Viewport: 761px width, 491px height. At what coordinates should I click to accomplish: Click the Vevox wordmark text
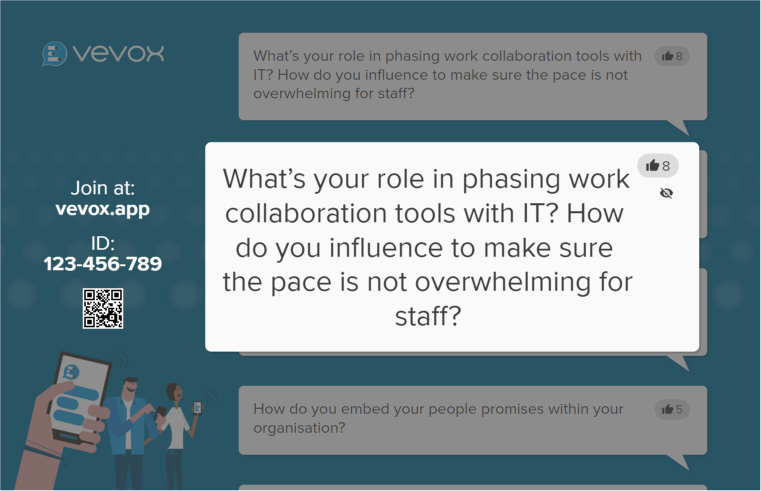click(x=118, y=54)
